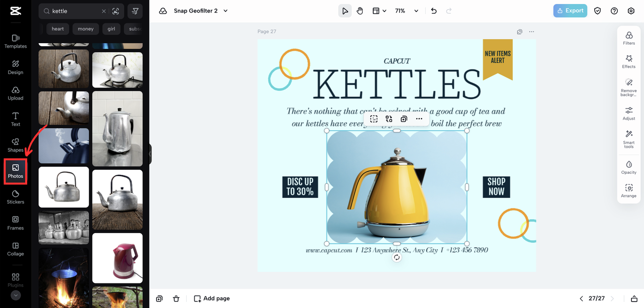644x308 pixels.
Task: Select the heart search suggestion chip
Action: click(58, 29)
